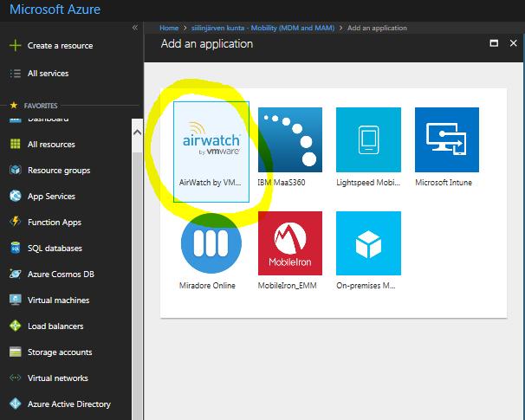Click the All services list icon

click(16, 74)
